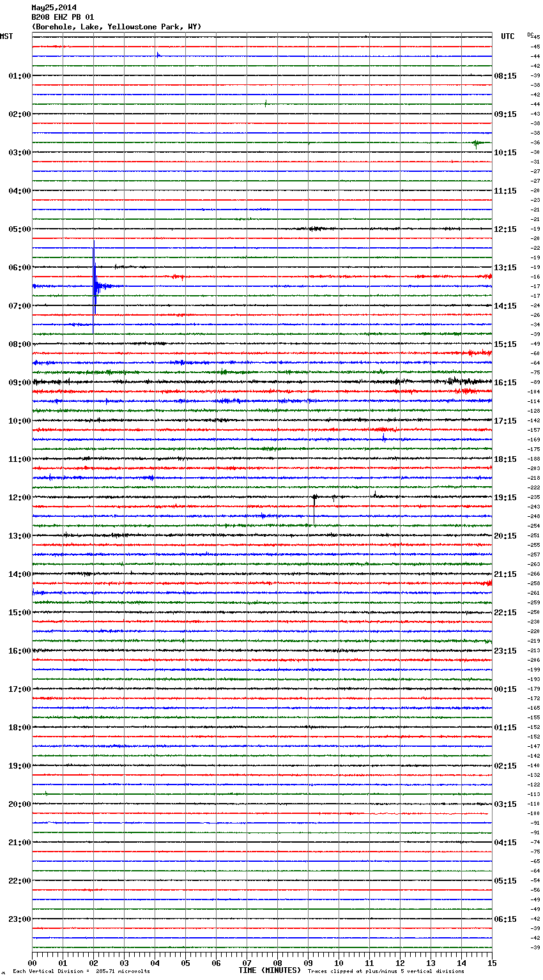Click the 13:15 UTC time label
Viewport: 543px width, 980px height.
point(505,268)
